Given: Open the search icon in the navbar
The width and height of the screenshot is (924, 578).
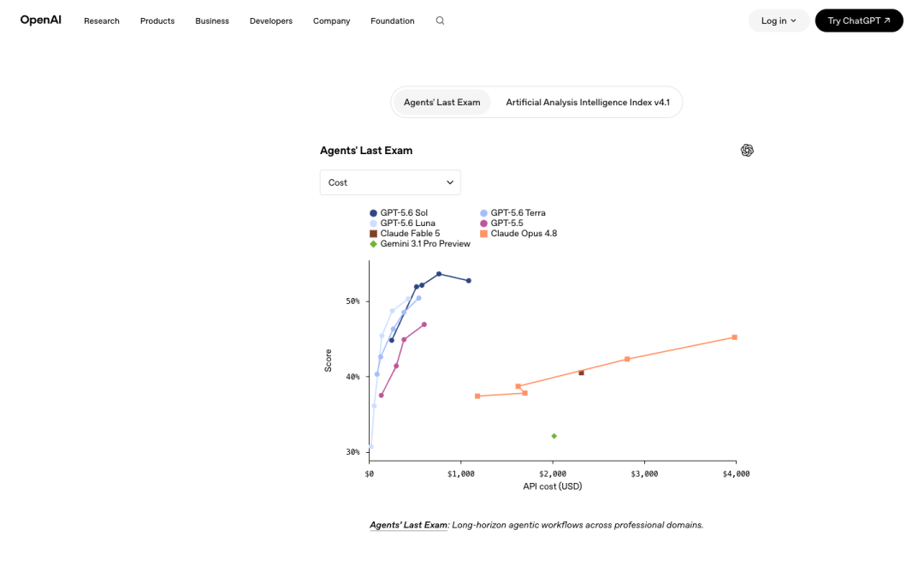Looking at the screenshot, I should [x=440, y=21].
